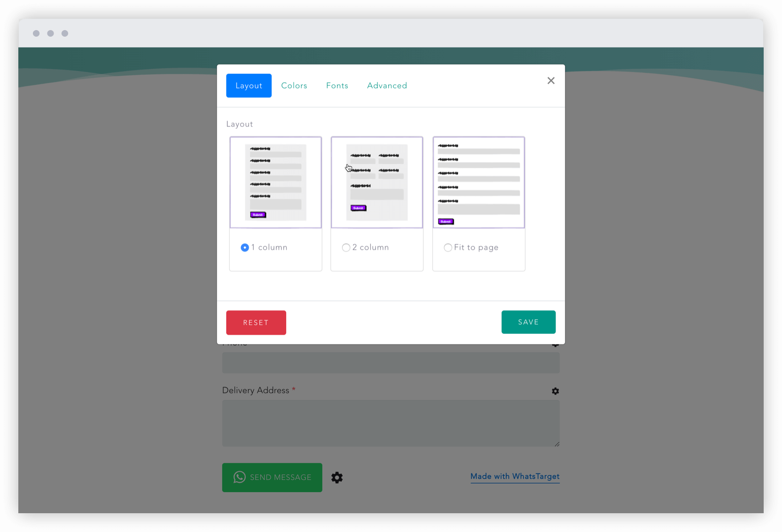The height and width of the screenshot is (532, 782).
Task: Select the 1 column radio button
Action: 245,248
